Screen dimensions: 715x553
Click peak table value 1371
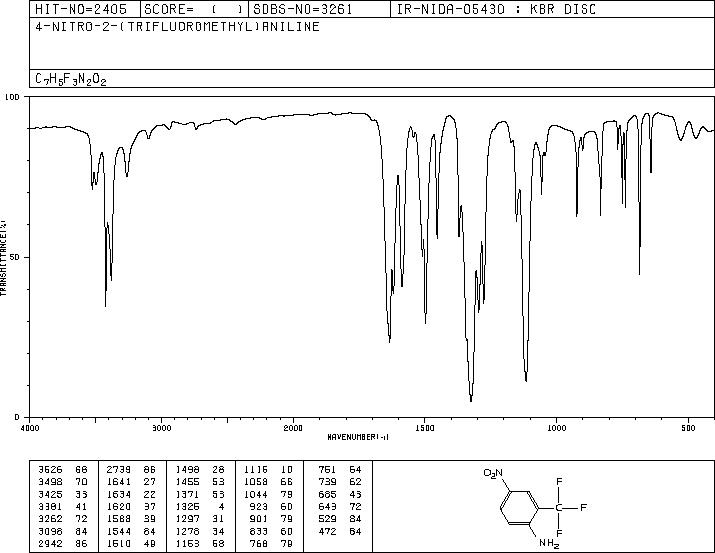[187, 494]
